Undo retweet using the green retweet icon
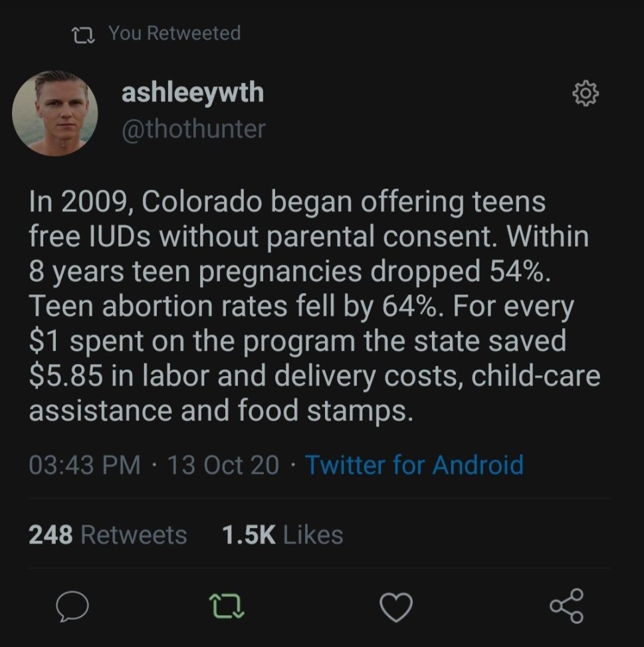644x647 pixels. (x=226, y=606)
